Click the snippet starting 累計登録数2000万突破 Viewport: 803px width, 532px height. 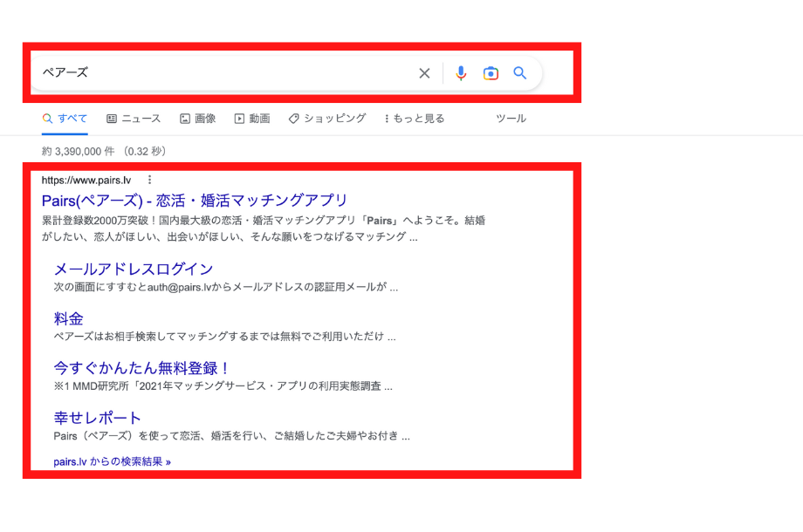[x=264, y=228]
